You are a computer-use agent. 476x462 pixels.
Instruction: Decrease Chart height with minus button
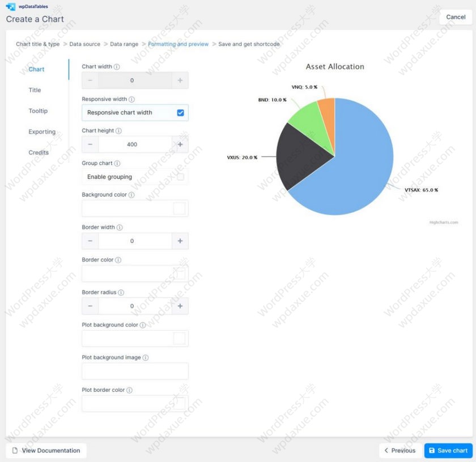[x=90, y=144]
